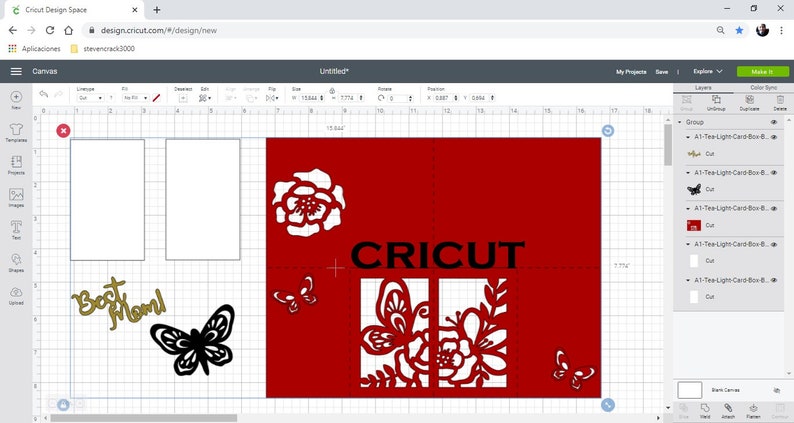Open the browser zoom magnifier icon

point(721,30)
